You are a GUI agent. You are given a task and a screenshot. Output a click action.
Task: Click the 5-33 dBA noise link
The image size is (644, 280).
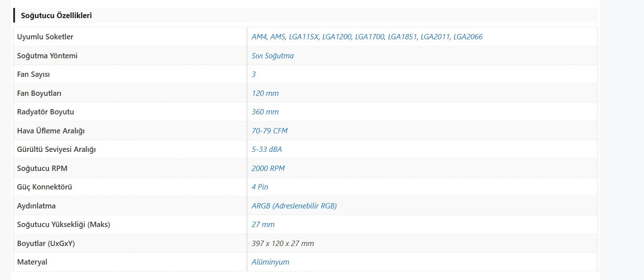click(x=267, y=149)
